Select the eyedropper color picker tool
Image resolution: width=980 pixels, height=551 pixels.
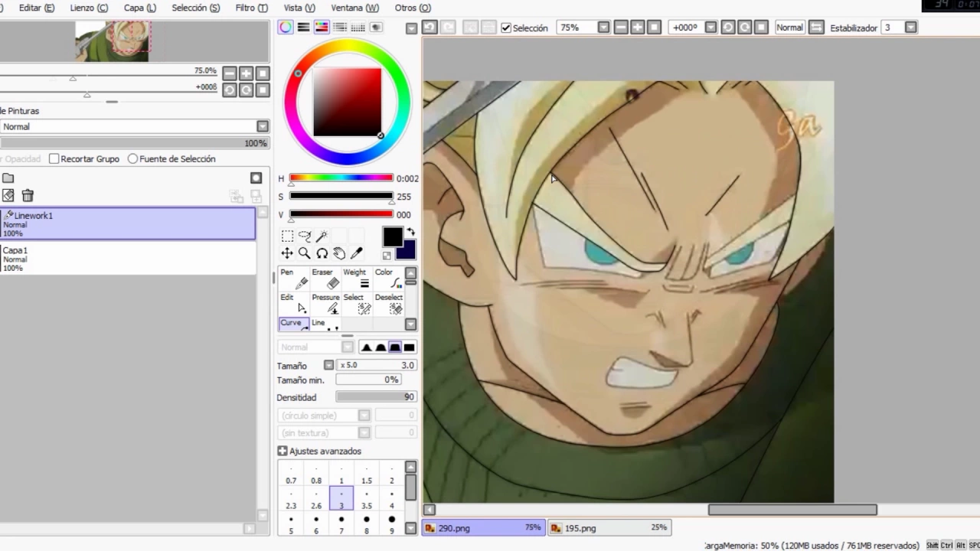click(356, 253)
